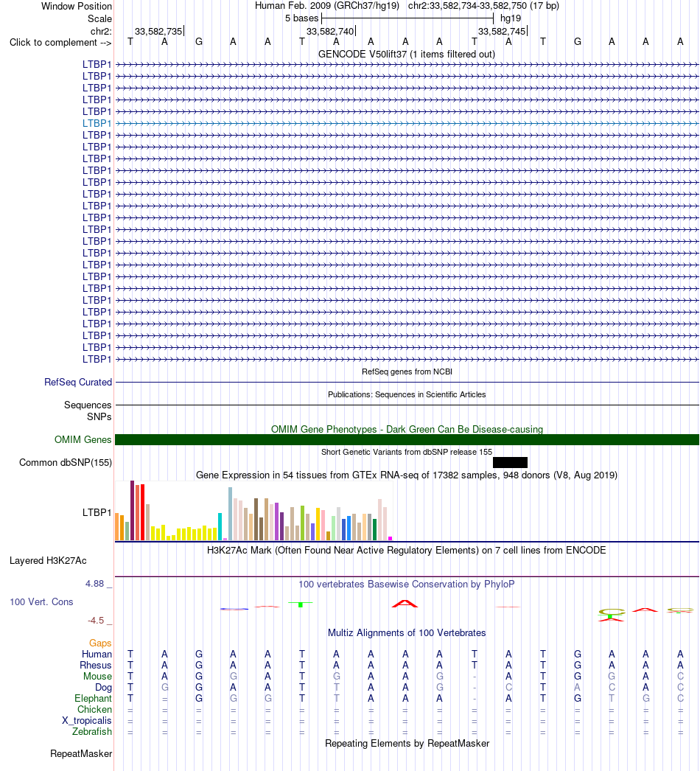Open the OMIM Gene Phenotypes track title

tap(407, 429)
